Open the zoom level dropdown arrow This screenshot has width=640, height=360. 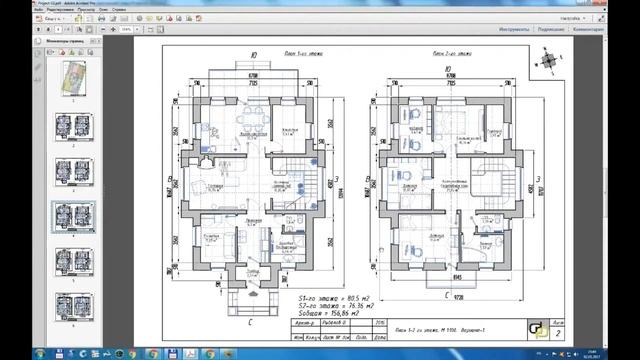pyautogui.click(x=137, y=29)
